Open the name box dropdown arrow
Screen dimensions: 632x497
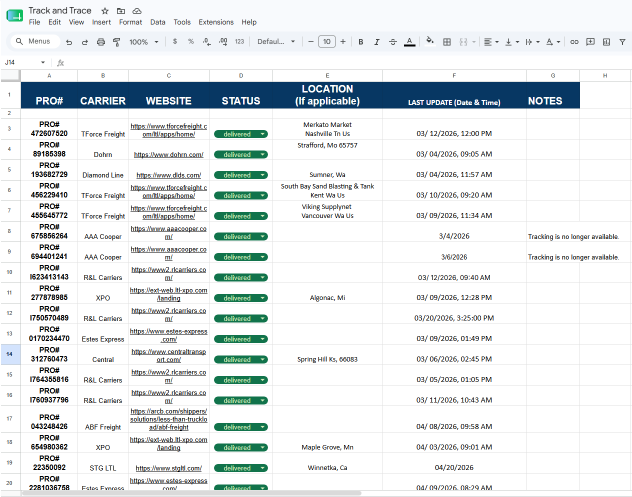[43, 62]
